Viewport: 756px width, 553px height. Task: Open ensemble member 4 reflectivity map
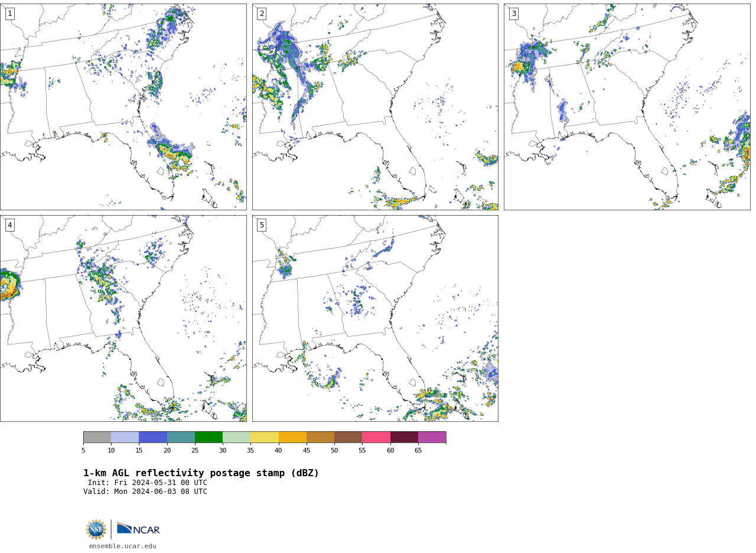click(x=123, y=318)
